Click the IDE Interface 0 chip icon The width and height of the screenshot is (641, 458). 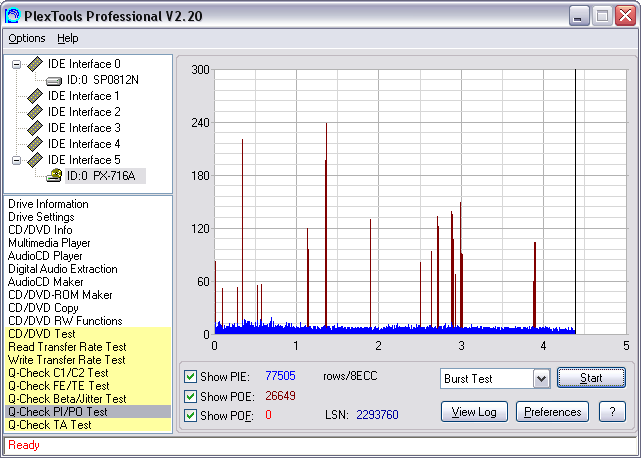(x=35, y=64)
